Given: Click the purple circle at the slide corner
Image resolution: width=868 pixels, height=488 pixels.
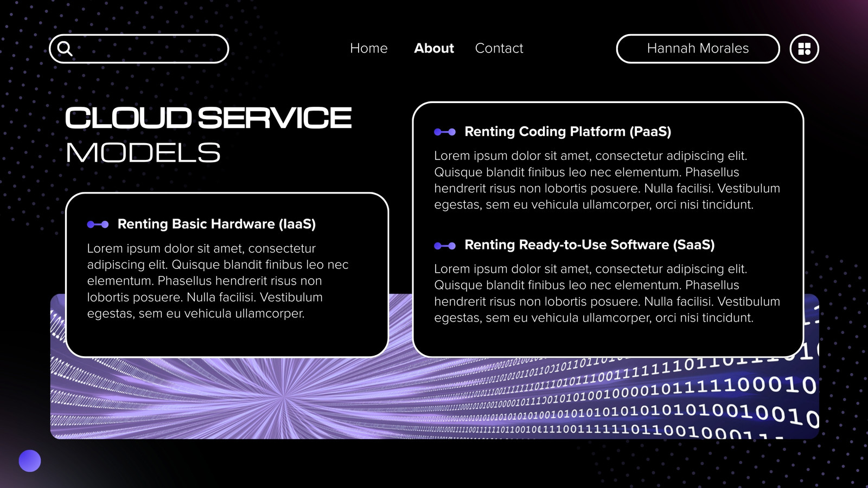Looking at the screenshot, I should (x=30, y=461).
